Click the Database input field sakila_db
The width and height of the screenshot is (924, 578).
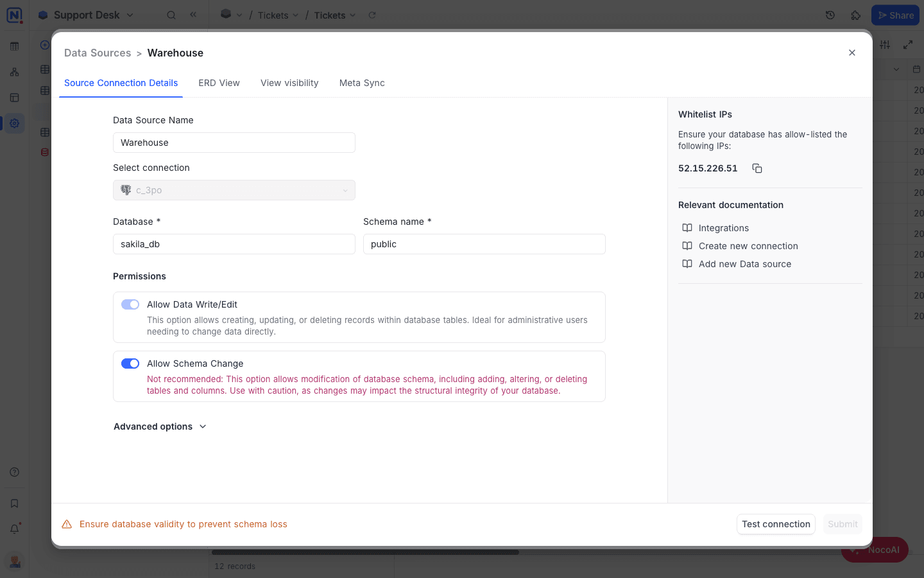tap(234, 244)
